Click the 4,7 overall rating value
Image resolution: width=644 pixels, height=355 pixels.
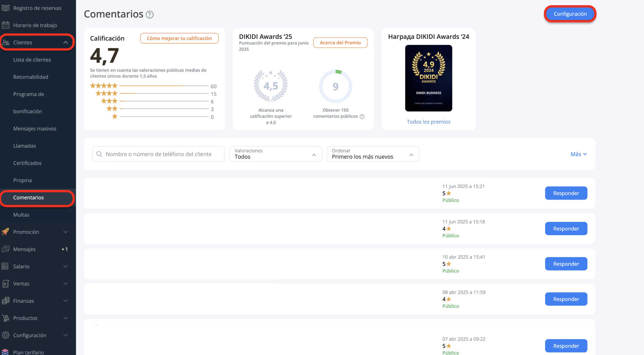click(x=104, y=56)
